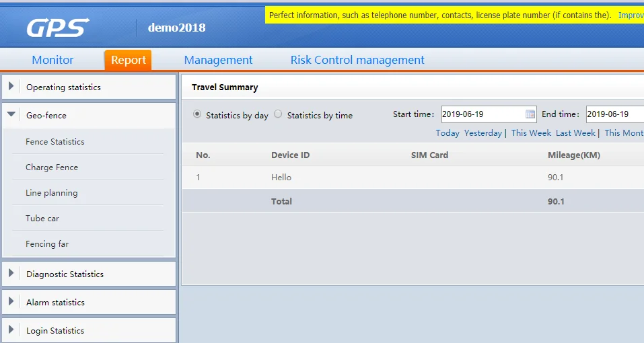The image size is (644, 343).
Task: Expand Operating statistics section
Action: 63,87
